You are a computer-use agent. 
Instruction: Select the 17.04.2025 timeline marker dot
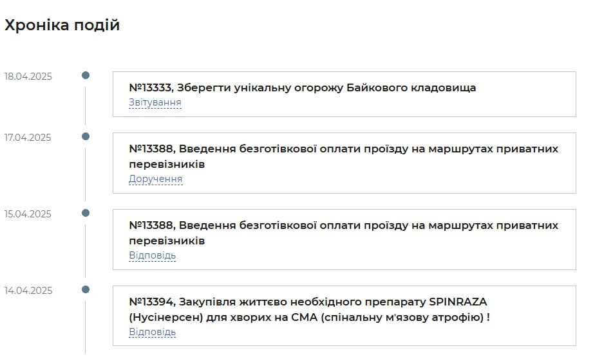pos(86,136)
